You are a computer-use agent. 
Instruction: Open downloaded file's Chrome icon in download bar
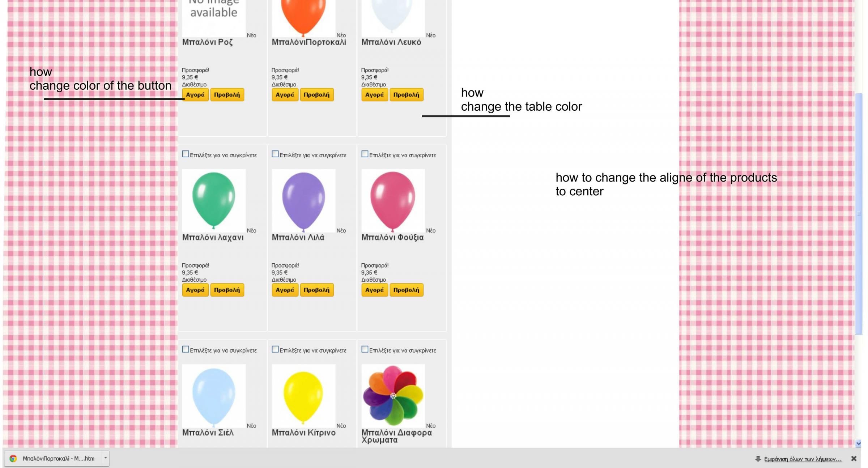pos(13,458)
